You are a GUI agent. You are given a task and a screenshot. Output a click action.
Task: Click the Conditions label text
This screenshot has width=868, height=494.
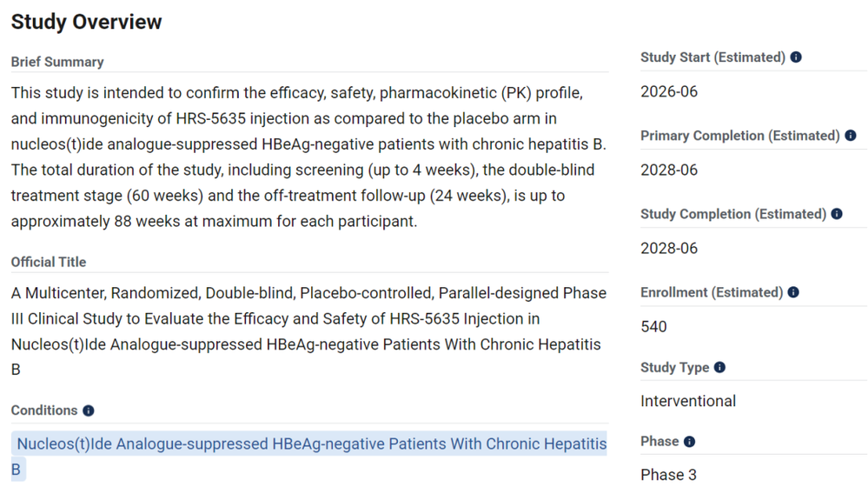tap(44, 411)
